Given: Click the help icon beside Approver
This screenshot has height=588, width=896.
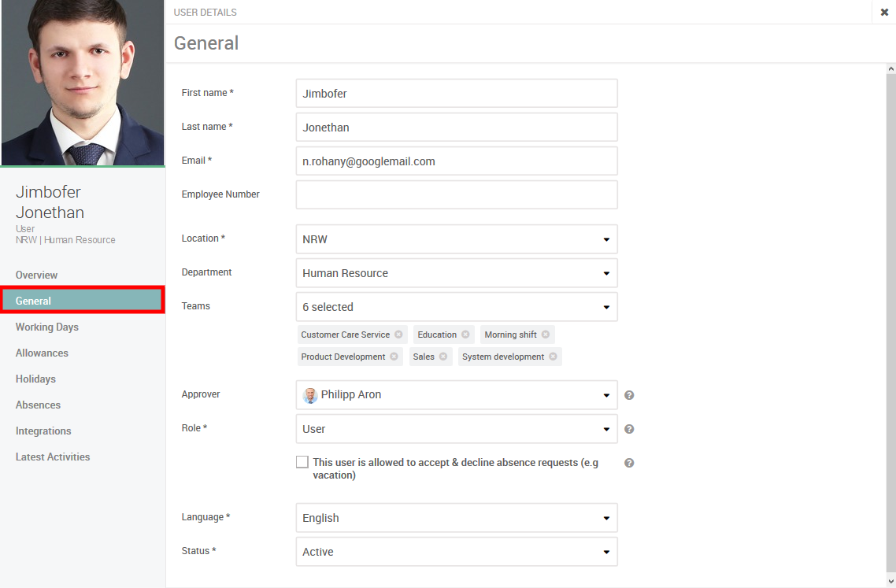Looking at the screenshot, I should [629, 395].
